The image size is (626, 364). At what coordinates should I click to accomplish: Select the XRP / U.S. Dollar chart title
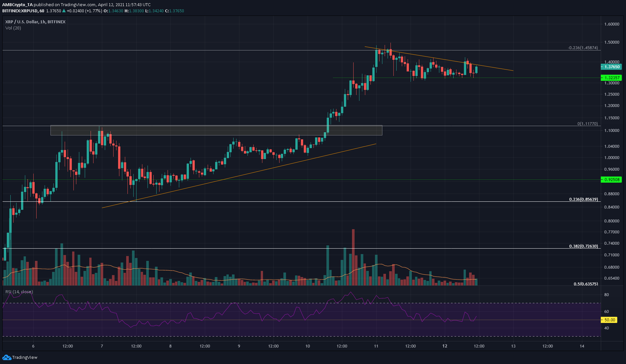coord(35,22)
